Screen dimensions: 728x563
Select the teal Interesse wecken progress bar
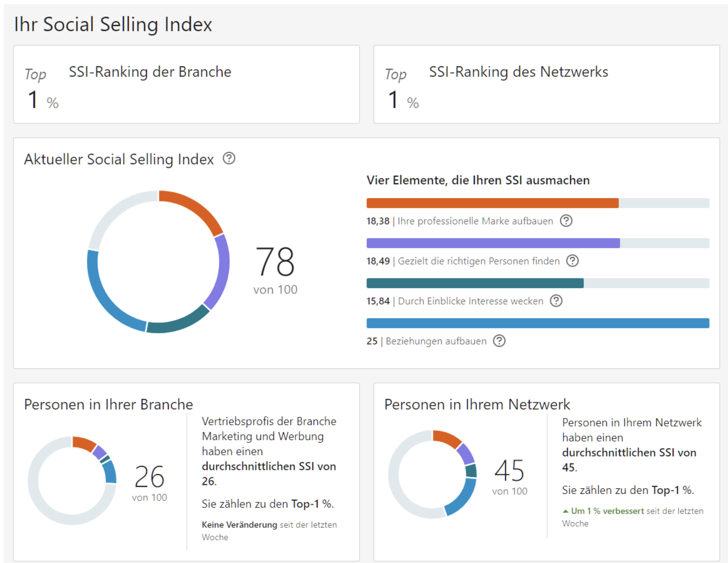point(475,283)
